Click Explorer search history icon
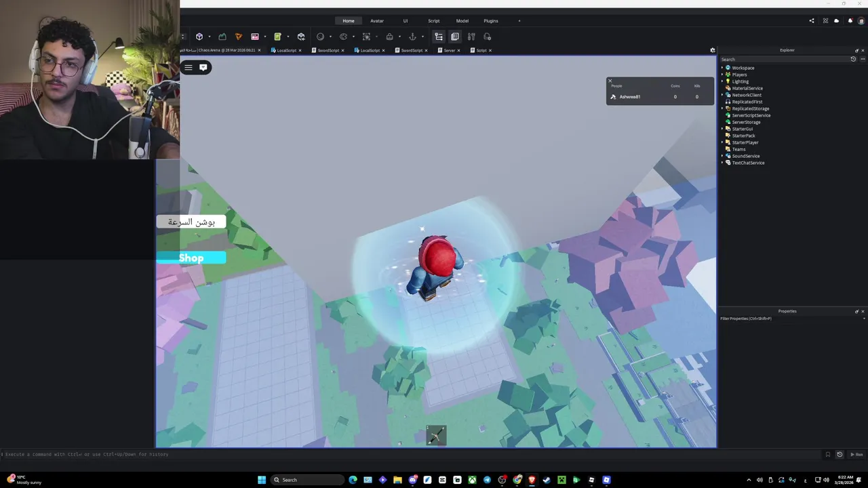This screenshot has width=868, height=488. click(853, 59)
